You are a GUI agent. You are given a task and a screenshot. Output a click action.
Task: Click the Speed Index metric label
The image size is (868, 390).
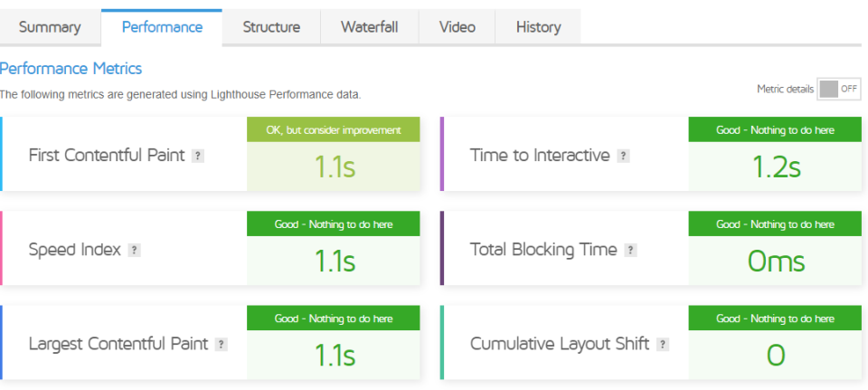(x=75, y=250)
